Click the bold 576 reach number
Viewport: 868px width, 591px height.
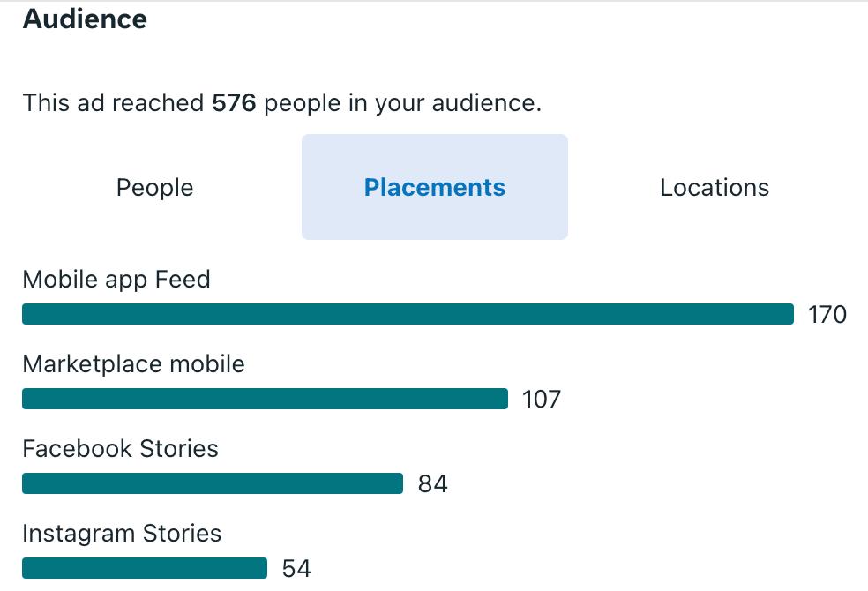[x=234, y=103]
